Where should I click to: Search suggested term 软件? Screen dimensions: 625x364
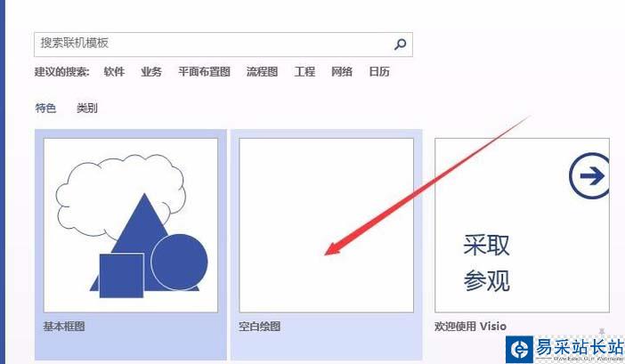(114, 72)
